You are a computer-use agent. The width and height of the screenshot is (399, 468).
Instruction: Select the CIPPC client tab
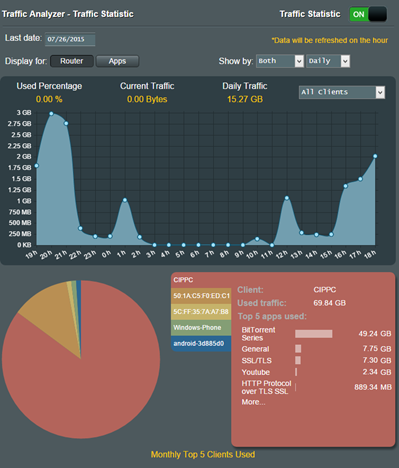(x=201, y=280)
